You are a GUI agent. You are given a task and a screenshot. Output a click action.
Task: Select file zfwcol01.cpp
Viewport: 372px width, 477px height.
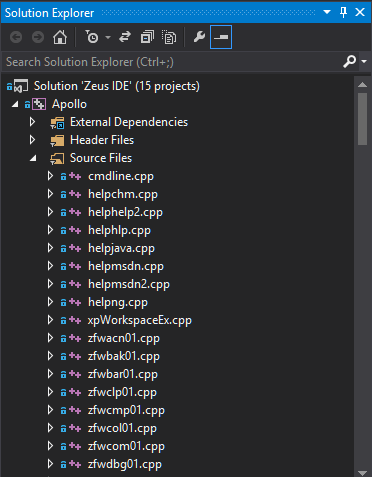(122, 428)
